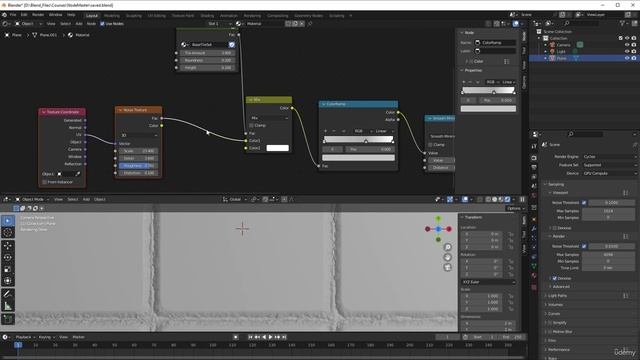Open the Render Engine dropdown
This screenshot has height=360, width=640.
[609, 157]
